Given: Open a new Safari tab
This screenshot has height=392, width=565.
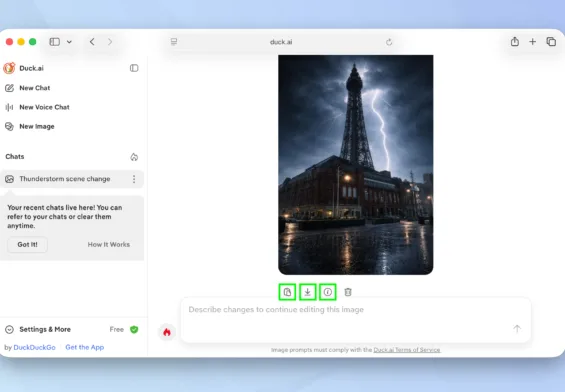Looking at the screenshot, I should point(533,42).
